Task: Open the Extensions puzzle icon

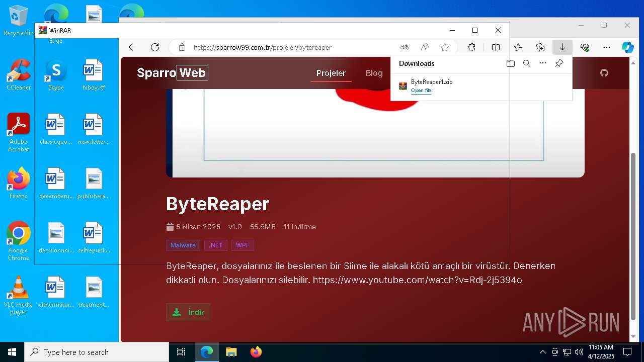Action: click(x=471, y=47)
